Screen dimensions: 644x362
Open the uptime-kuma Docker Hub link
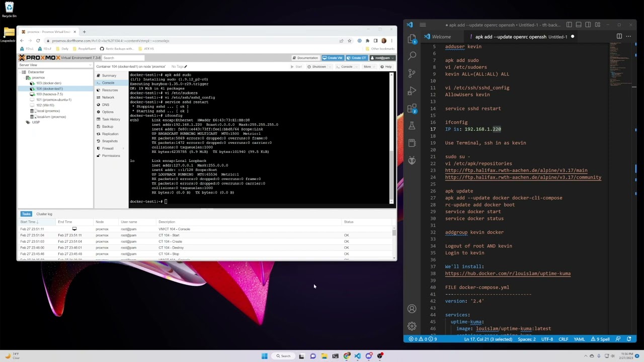508,274
